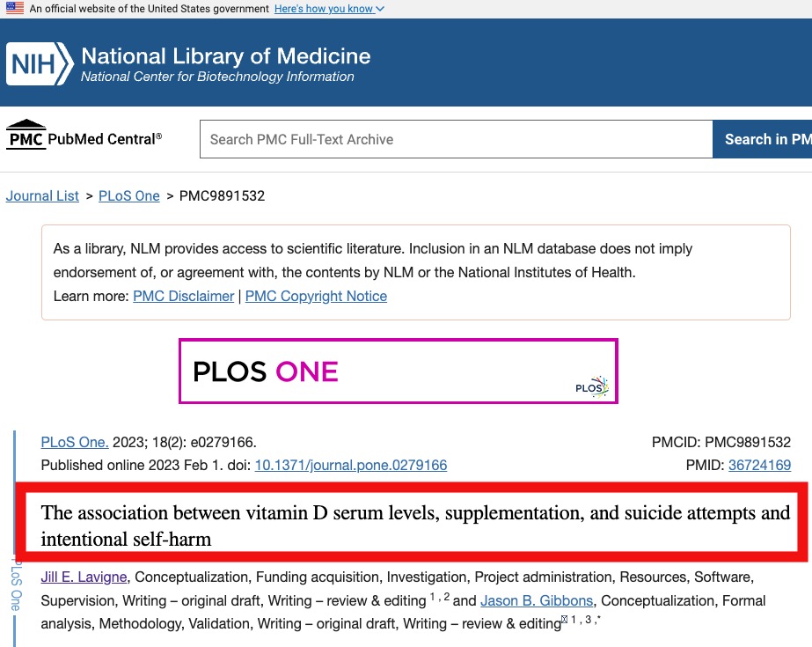Click the Search in PMC button
Screen dimensions: 812x647
(762, 139)
